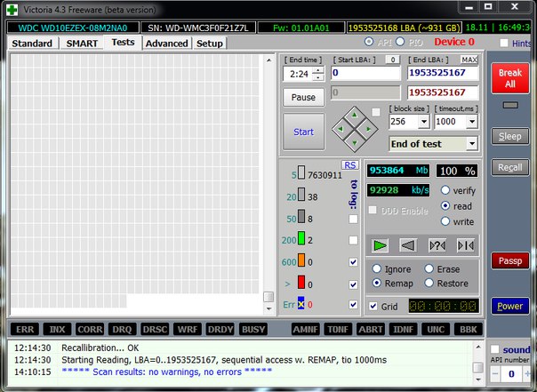Image resolution: width=537 pixels, height=392 pixels.
Task: Click the DRQ status indicator
Action: tap(123, 330)
